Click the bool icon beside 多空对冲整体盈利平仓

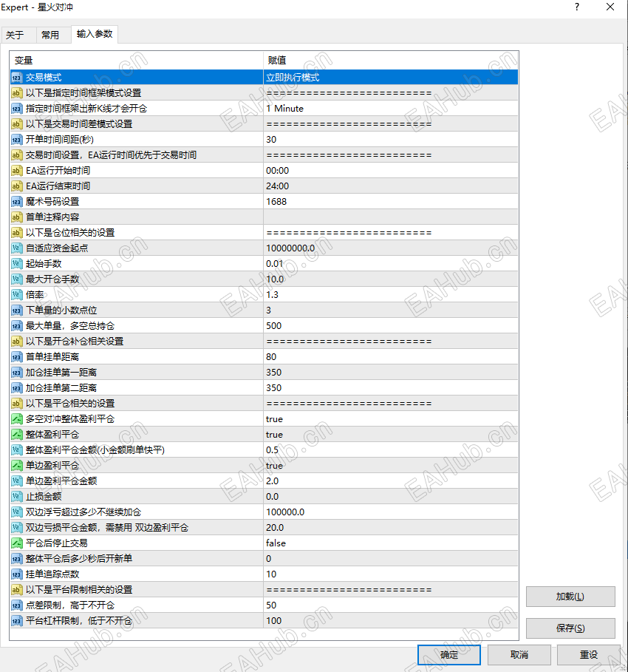[x=16, y=419]
